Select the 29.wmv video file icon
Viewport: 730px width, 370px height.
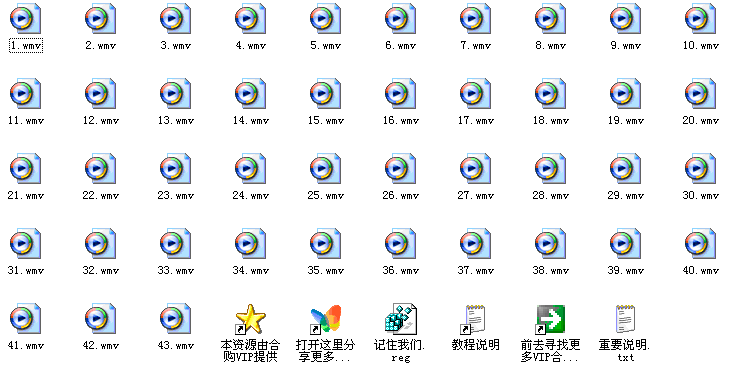click(625, 169)
